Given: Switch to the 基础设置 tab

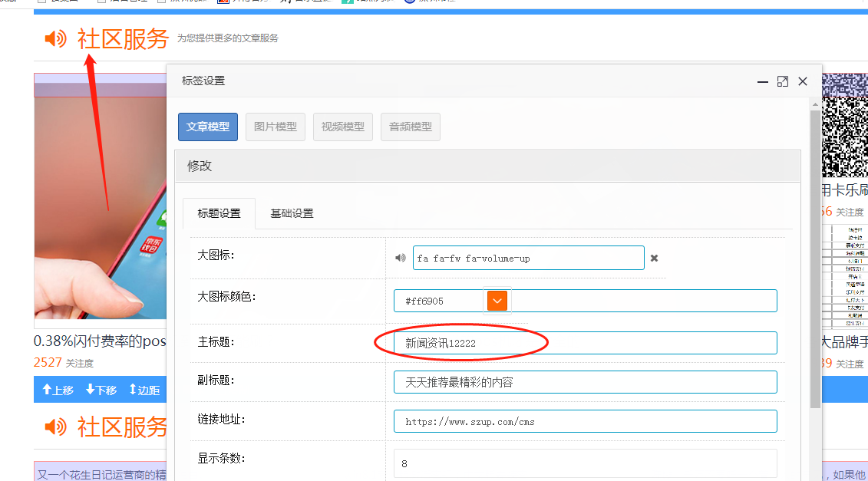Looking at the screenshot, I should tap(292, 213).
